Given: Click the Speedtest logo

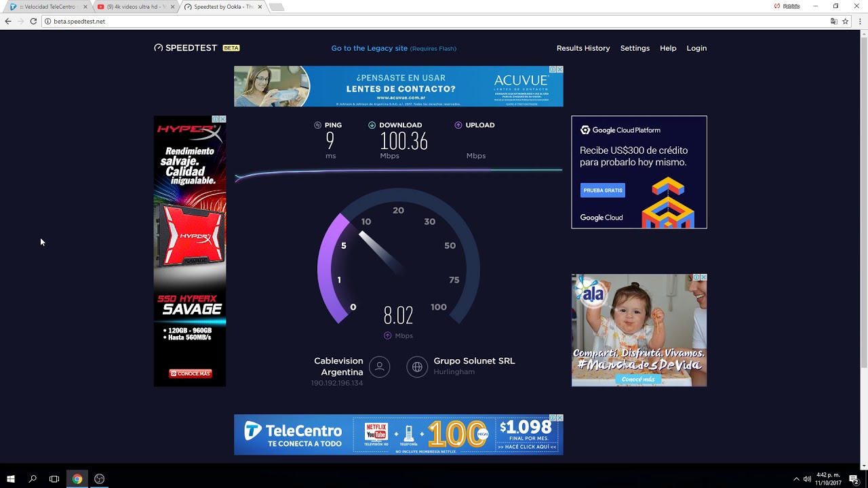Looking at the screenshot, I should (185, 48).
